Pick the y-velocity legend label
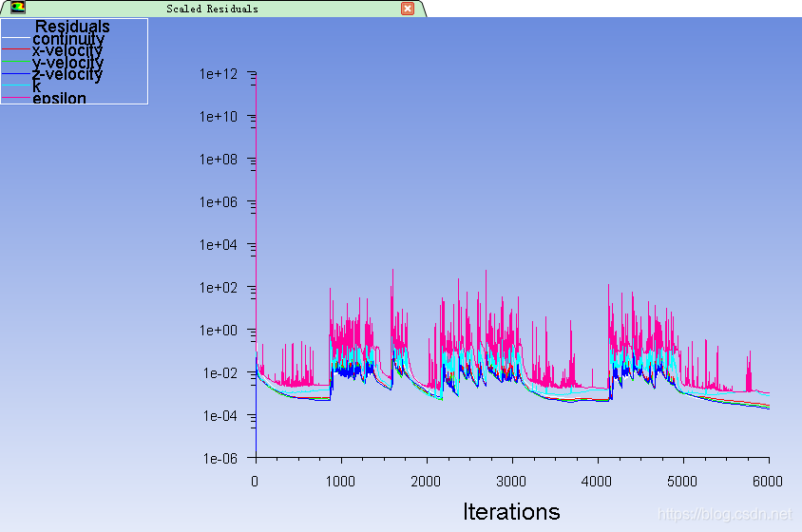The image size is (802, 532). [x=67, y=64]
